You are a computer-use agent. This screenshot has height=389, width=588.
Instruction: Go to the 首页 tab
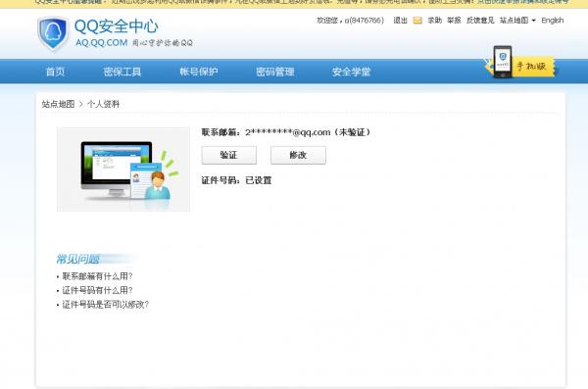click(x=55, y=72)
